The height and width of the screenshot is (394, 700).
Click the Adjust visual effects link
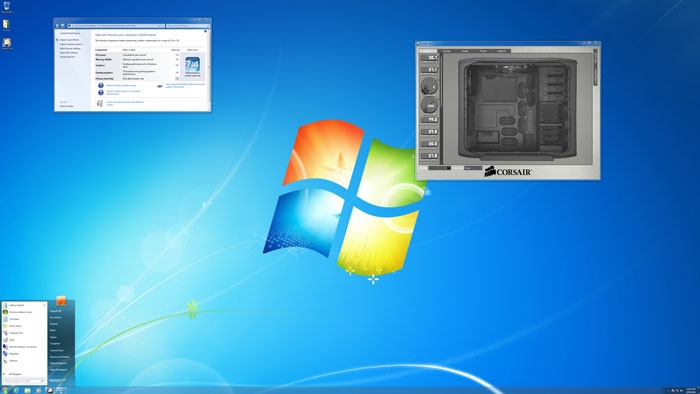pos(69,40)
